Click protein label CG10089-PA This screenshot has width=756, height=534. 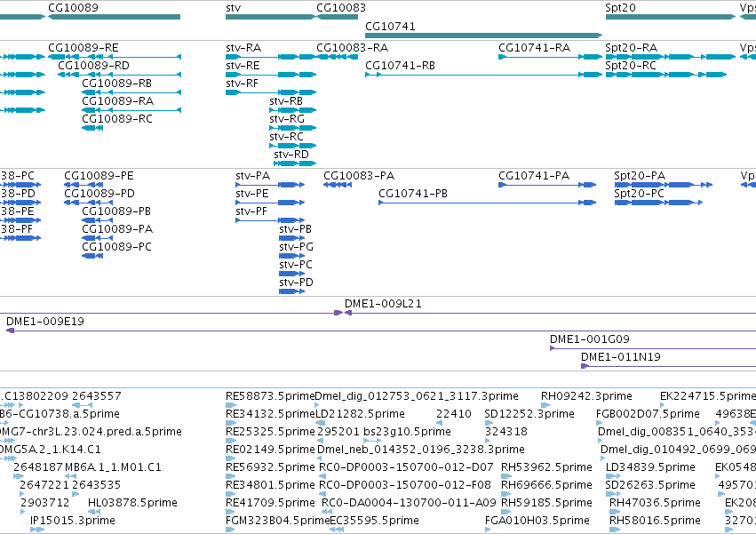coord(117,229)
